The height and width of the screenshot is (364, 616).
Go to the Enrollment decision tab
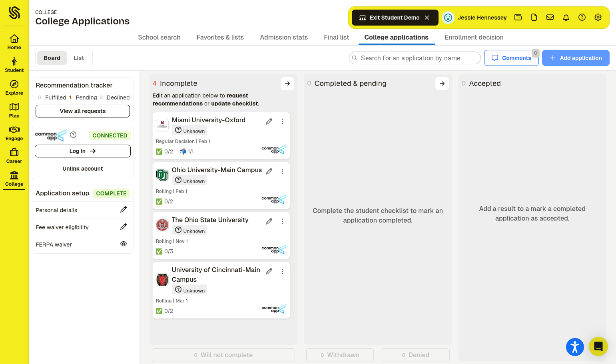tap(474, 37)
